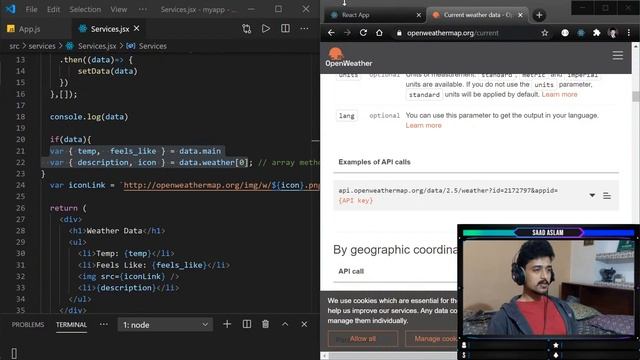The height and width of the screenshot is (360, 640).
Task: Close the Services.jsx tab
Action: pos(137,29)
